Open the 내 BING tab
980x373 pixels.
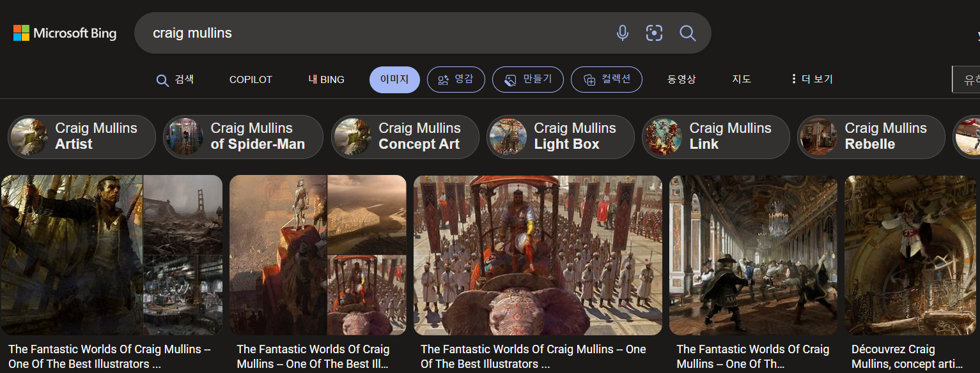(x=326, y=80)
